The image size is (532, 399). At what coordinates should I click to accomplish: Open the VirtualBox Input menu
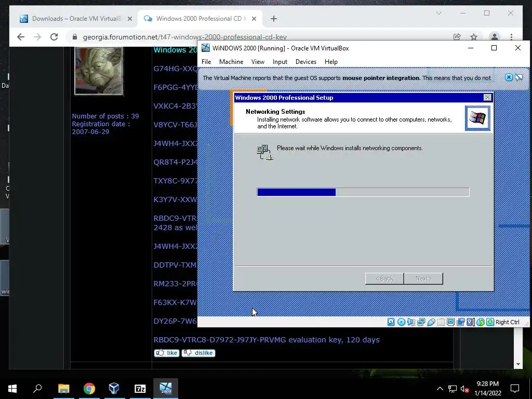[280, 62]
